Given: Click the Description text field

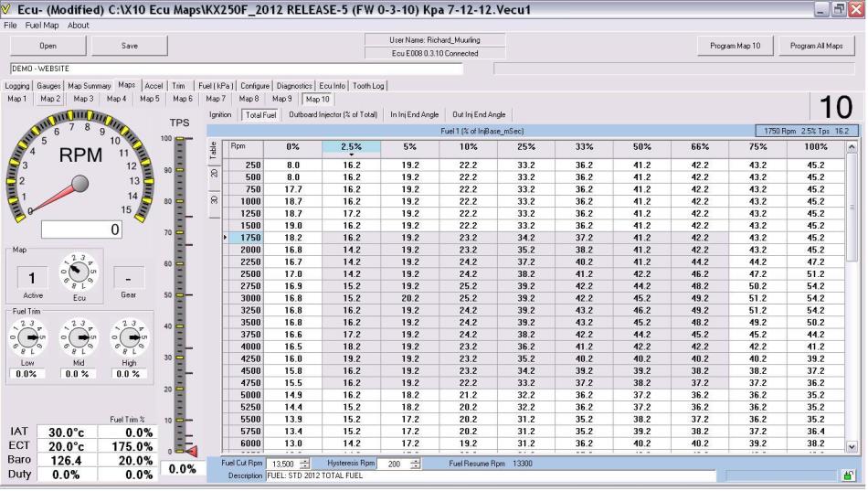Looking at the screenshot, I should click(x=491, y=475).
